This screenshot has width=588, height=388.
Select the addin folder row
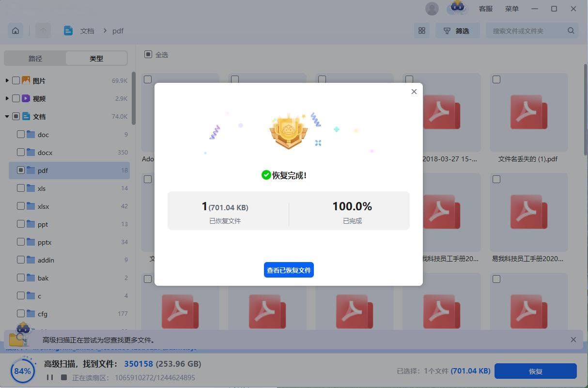coord(69,260)
